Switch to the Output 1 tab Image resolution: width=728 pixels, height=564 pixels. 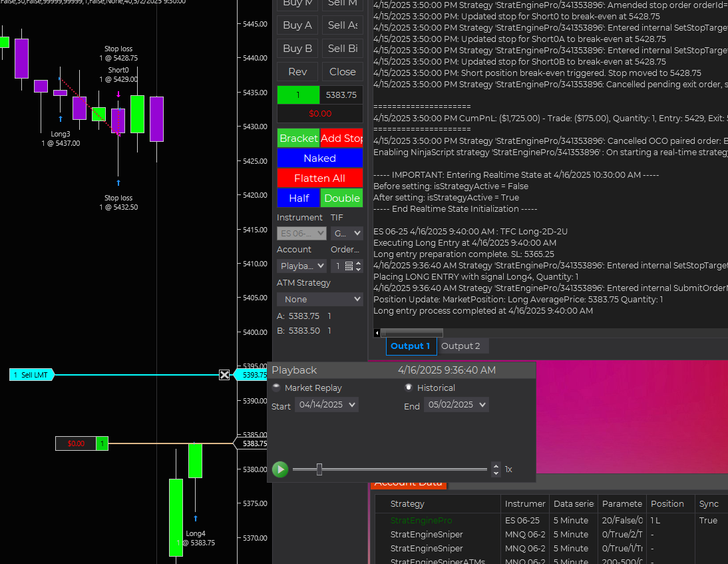411,346
